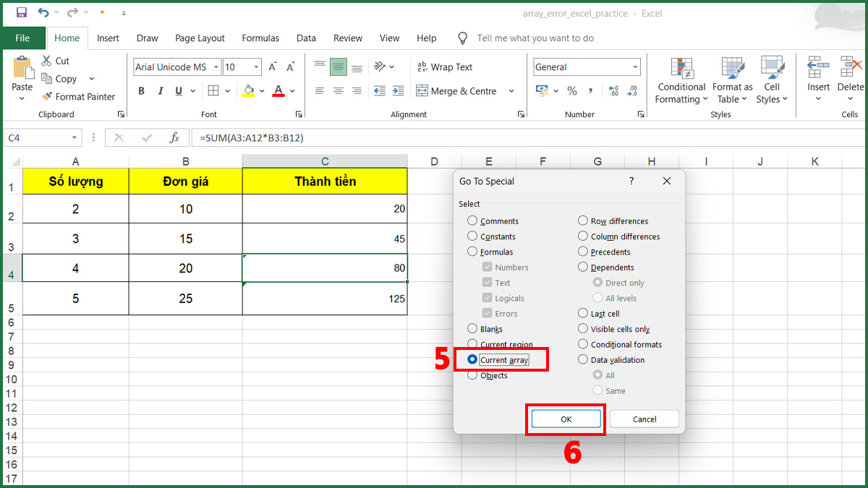The width and height of the screenshot is (868, 488).
Task: Click the Percent Style icon
Action: click(571, 91)
